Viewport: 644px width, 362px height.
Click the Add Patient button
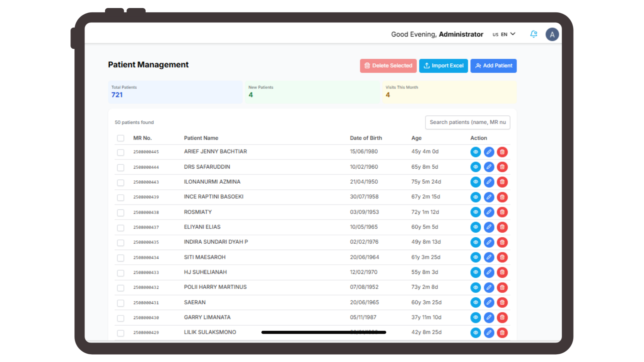point(493,66)
